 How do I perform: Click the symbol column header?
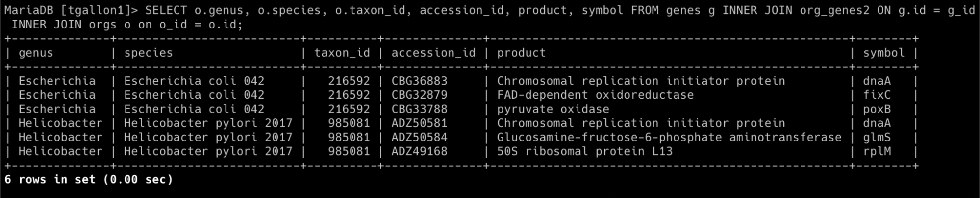click(884, 53)
